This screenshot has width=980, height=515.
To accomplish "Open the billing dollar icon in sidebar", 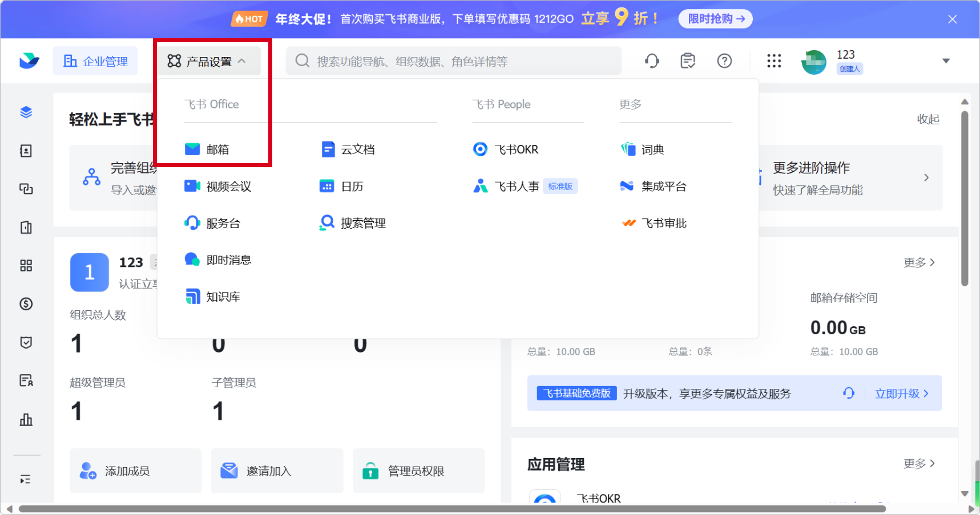I will [x=26, y=304].
